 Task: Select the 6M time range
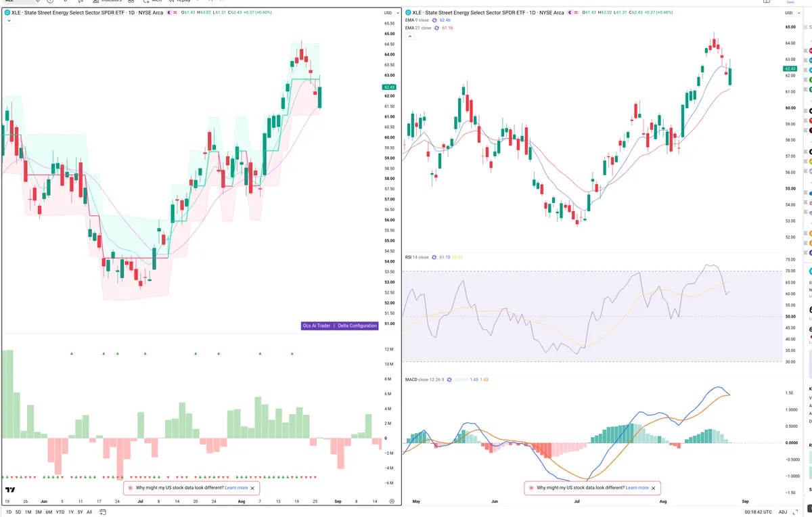point(49,512)
